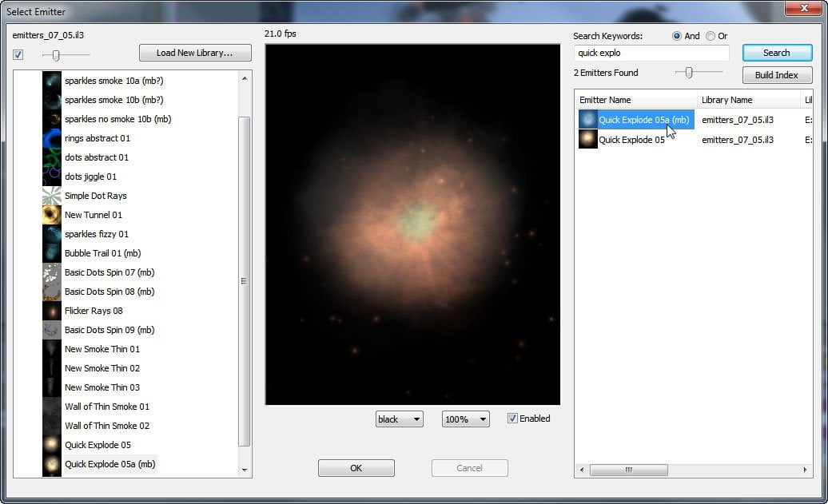Click the search results thumbnail size slider
Screen dimensions: 828x504
tap(689, 73)
